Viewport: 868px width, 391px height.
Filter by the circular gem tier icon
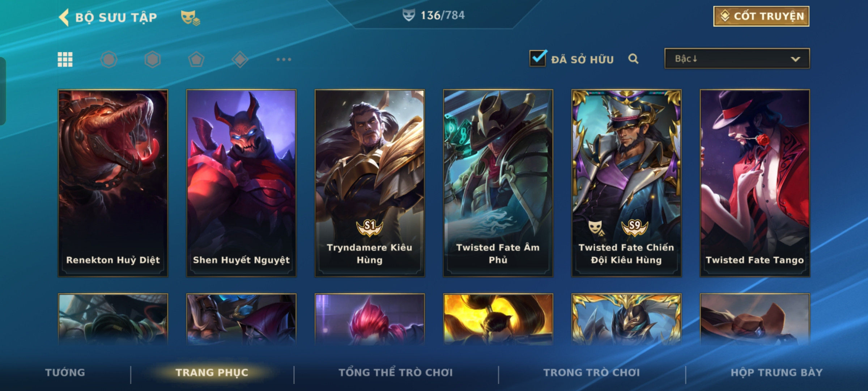coord(109,59)
